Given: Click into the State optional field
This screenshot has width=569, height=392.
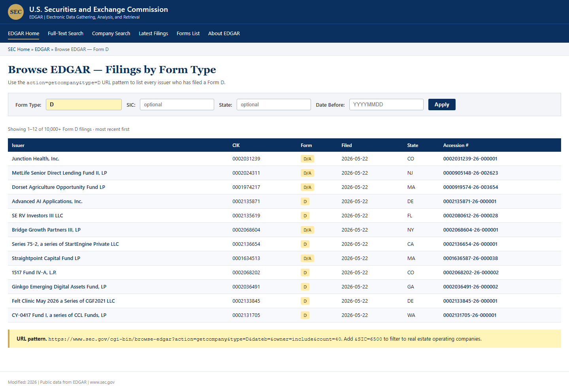Looking at the screenshot, I should point(274,104).
